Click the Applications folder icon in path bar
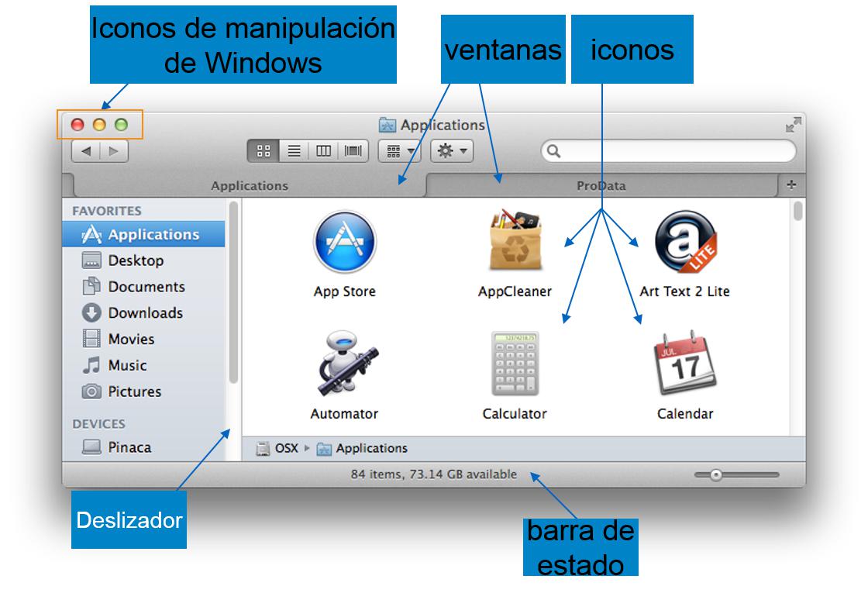 324,449
